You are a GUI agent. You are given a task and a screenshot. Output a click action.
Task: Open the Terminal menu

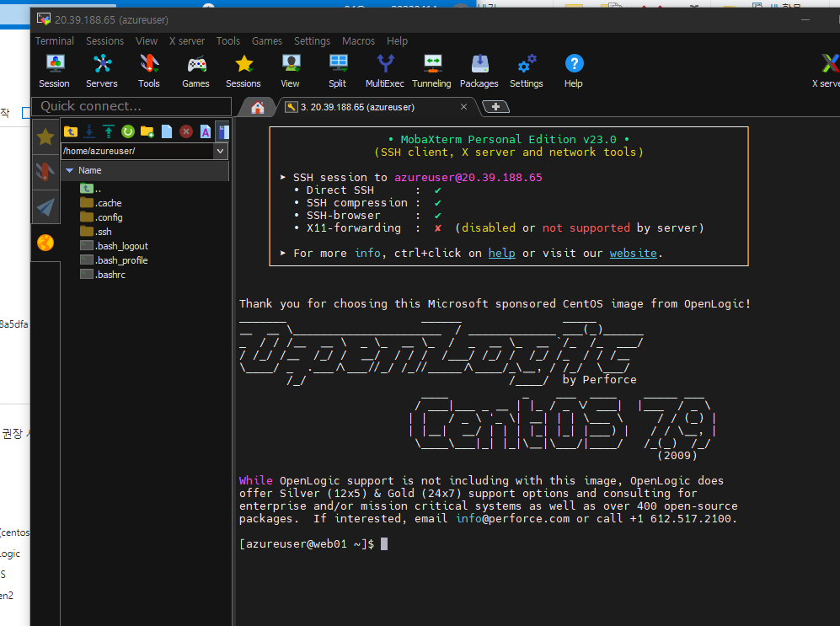click(55, 40)
